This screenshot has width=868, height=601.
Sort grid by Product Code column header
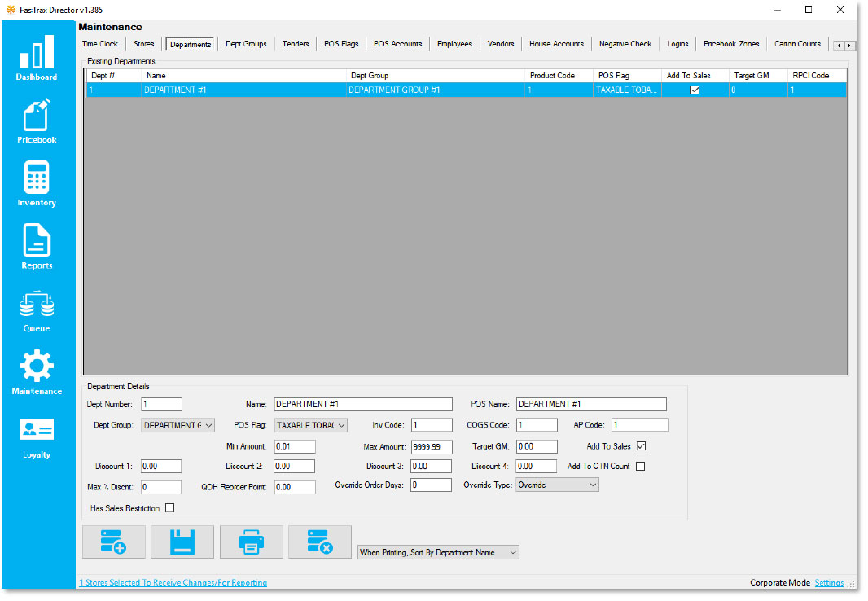tap(559, 75)
